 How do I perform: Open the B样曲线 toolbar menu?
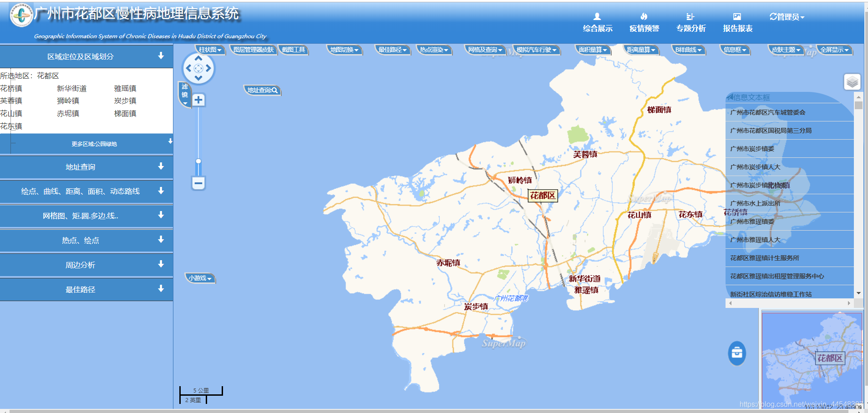[x=689, y=50]
